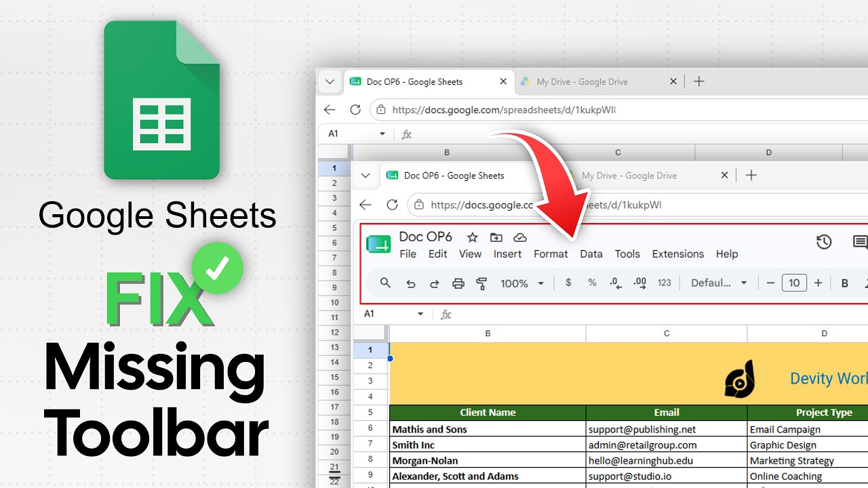Expand the A1 name box arrow in back window
The image size is (868, 488).
(x=382, y=134)
